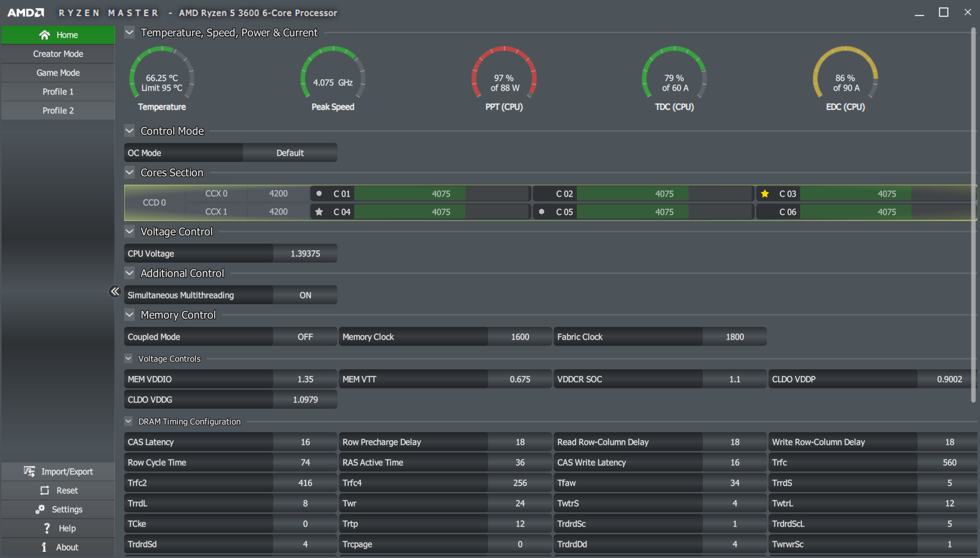Enable C 03 preferred core star toggle
This screenshot has height=558, width=980.
(765, 193)
